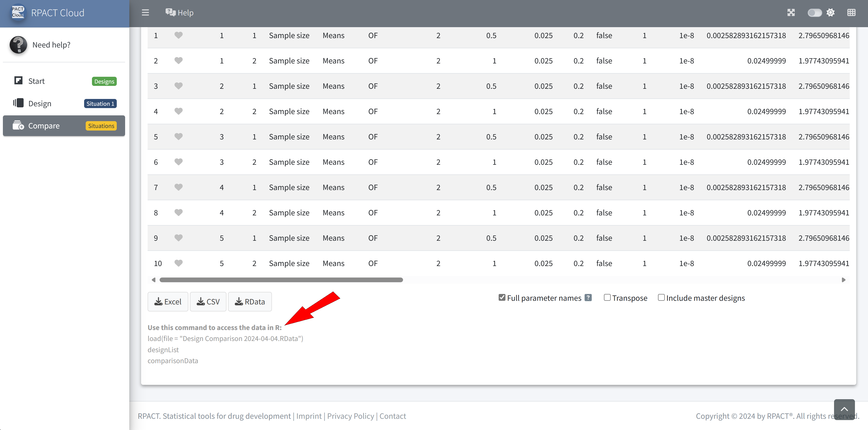Click the Need help question mark icon
Viewport: 868px width, 430px height.
18,45
